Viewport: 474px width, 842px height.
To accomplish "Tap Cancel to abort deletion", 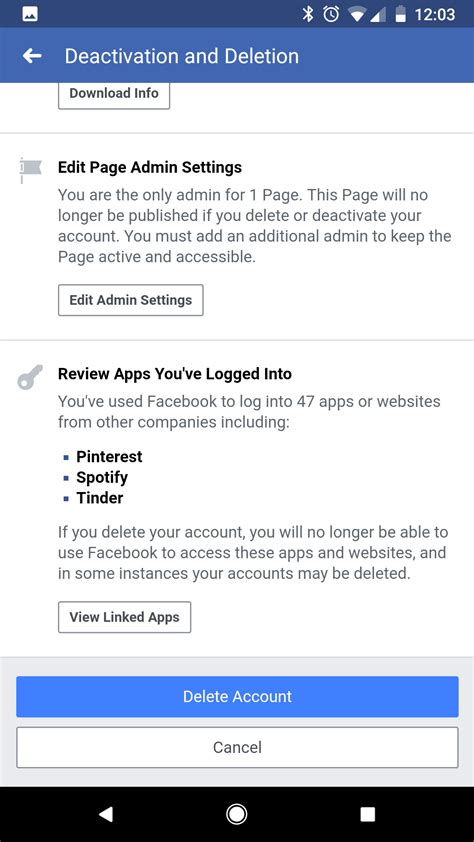I will pyautogui.click(x=237, y=747).
